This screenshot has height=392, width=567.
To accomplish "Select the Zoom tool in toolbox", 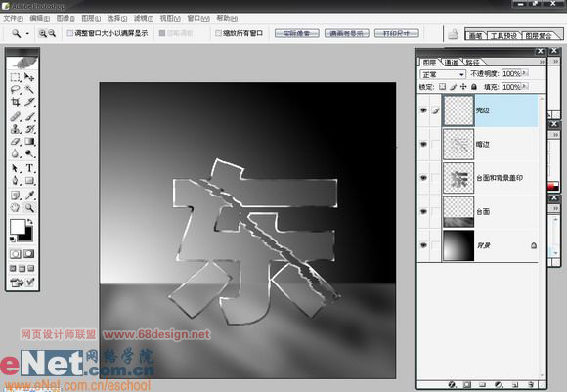I will pos(29,207).
